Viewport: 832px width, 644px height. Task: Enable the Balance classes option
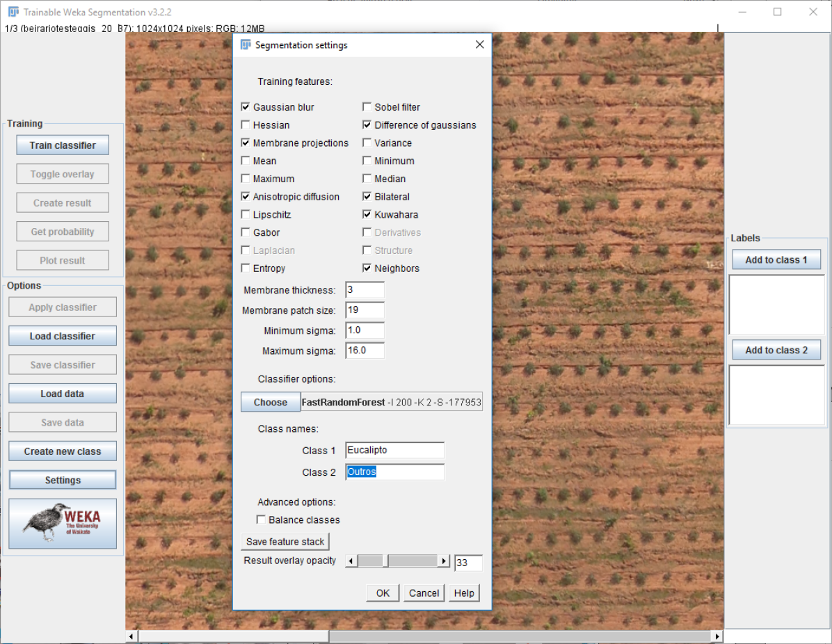pos(261,520)
